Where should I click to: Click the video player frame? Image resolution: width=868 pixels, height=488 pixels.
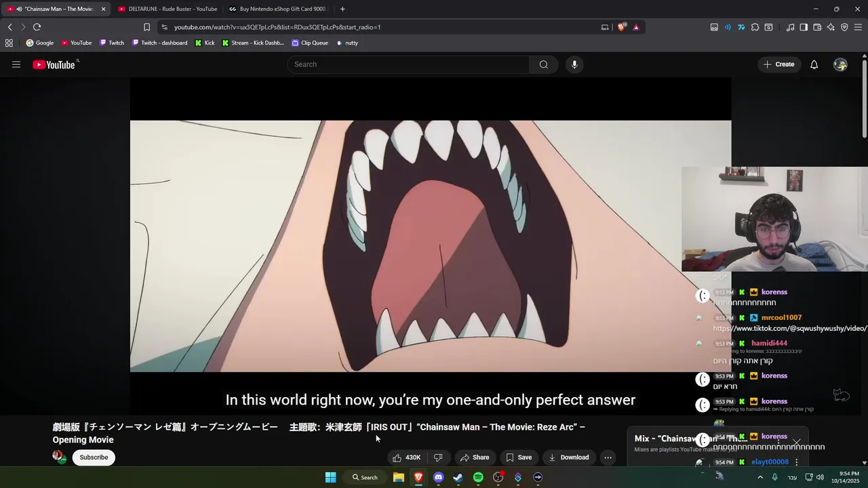431,246
